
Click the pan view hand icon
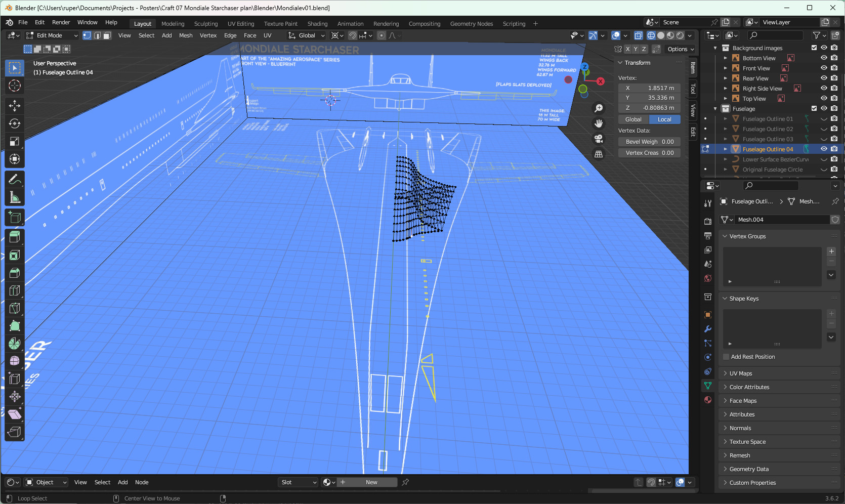point(599,123)
